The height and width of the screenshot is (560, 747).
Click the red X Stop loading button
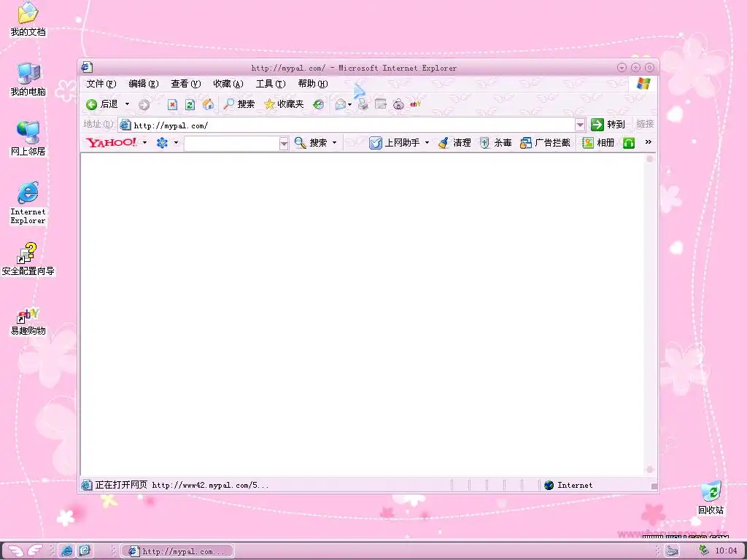click(x=172, y=104)
